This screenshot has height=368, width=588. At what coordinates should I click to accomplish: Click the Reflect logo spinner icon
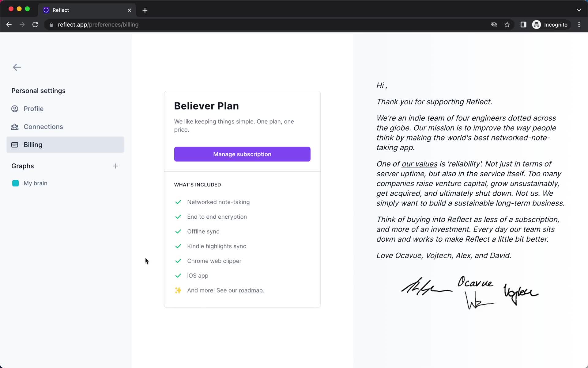[46, 10]
